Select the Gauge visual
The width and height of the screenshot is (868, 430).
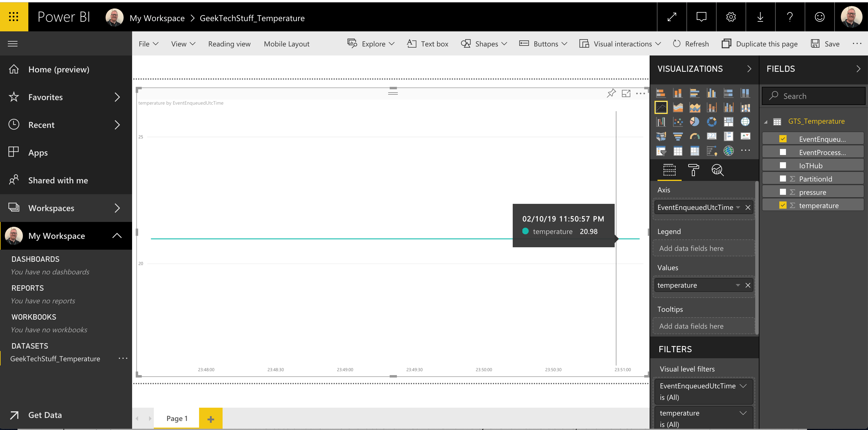(x=695, y=136)
